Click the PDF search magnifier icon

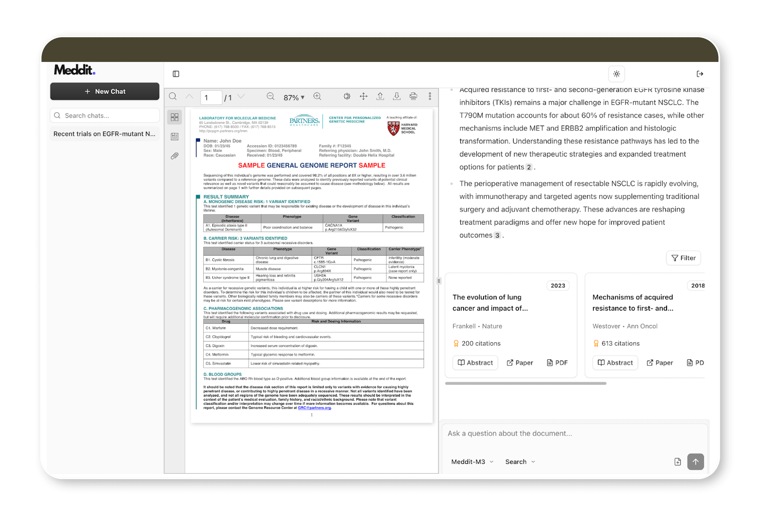coord(173,97)
